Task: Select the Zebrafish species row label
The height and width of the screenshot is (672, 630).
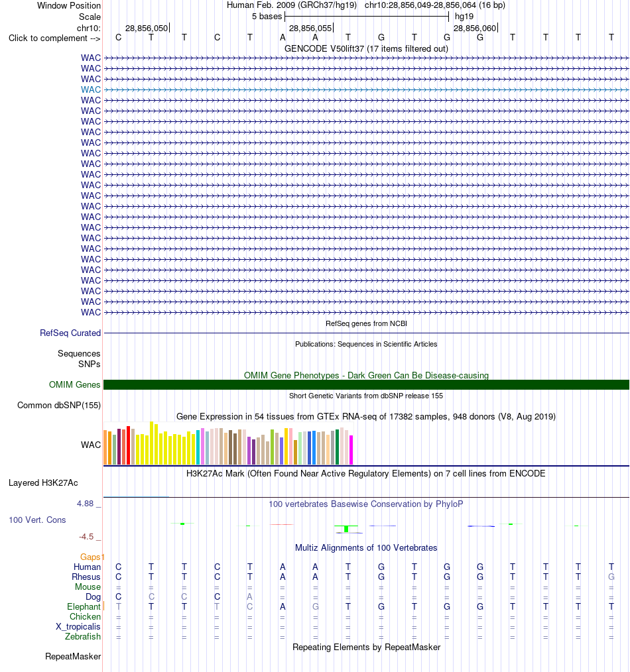Action: (x=83, y=636)
